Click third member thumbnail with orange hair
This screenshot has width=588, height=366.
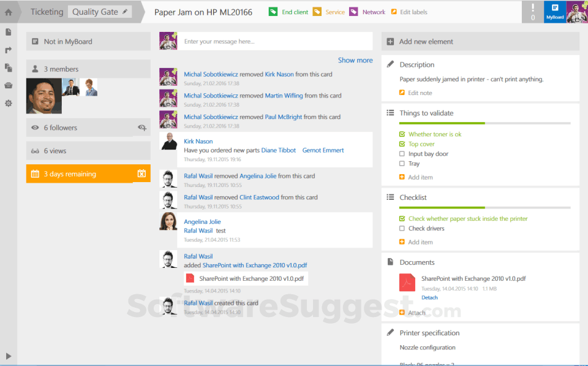click(x=88, y=87)
